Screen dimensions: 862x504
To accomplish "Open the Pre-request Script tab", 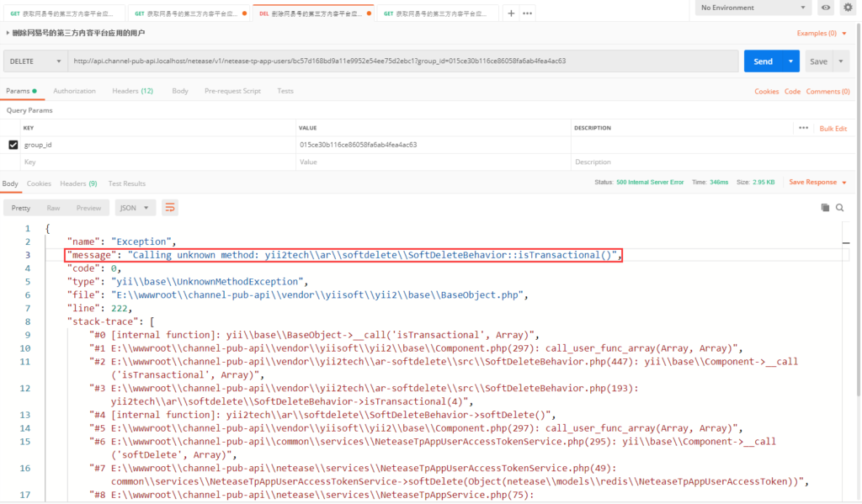I will point(232,91).
